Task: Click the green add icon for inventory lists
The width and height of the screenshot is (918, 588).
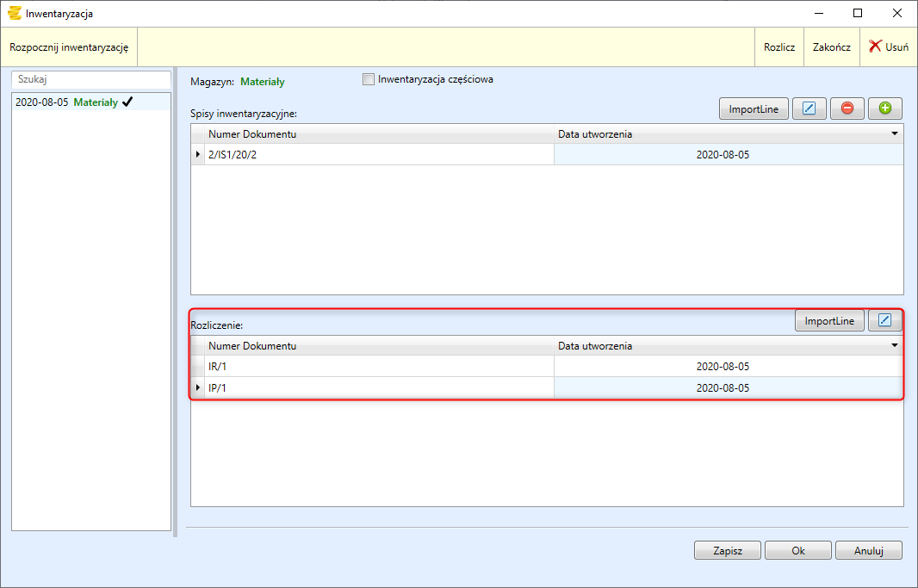Action: click(884, 109)
